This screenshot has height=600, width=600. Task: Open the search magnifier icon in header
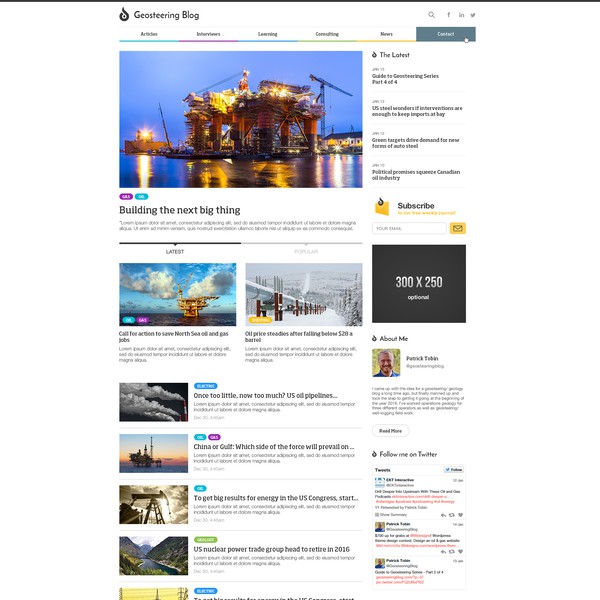431,15
